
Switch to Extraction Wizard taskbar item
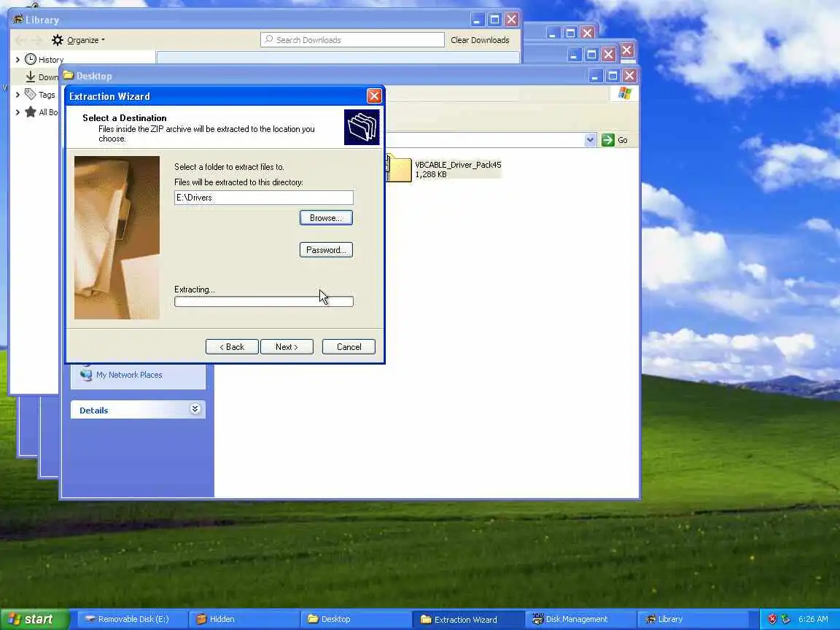[467, 619]
